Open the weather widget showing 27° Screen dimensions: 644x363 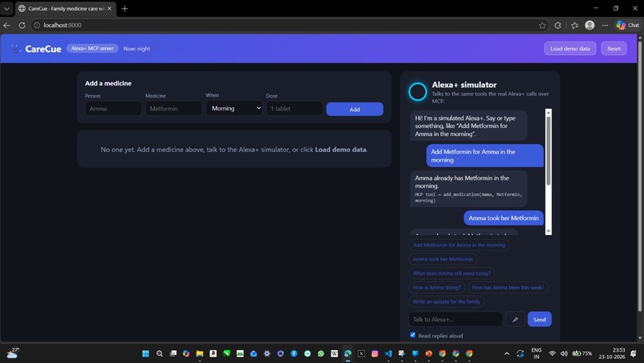[12, 353]
